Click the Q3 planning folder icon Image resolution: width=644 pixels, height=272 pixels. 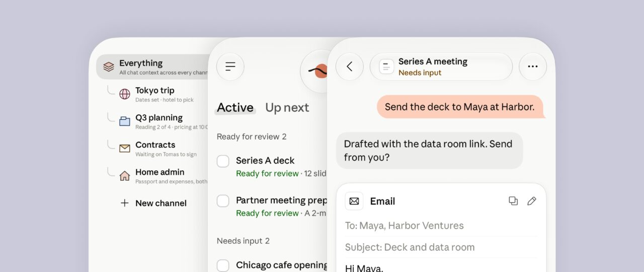(x=125, y=121)
